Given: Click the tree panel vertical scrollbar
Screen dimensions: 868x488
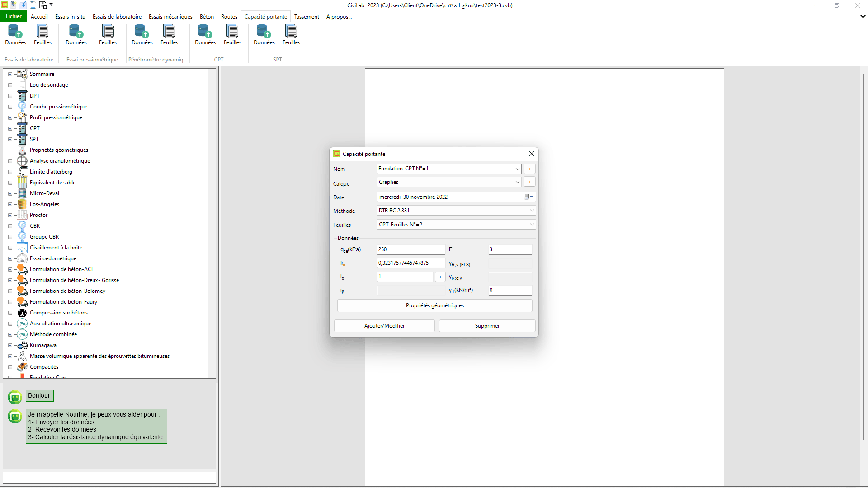Looking at the screenshot, I should (212, 190).
